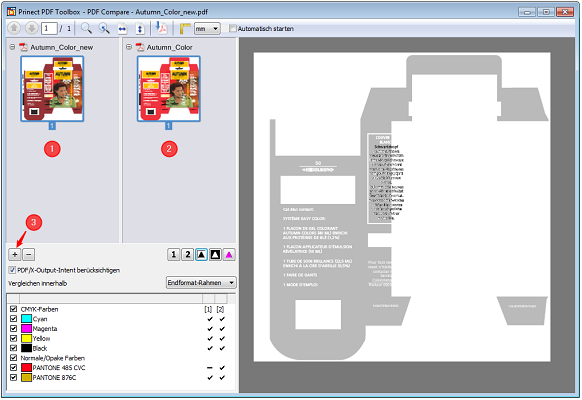Enable Automatisch starten checkbox
Viewport: 582px width, 400px height.
[x=233, y=29]
